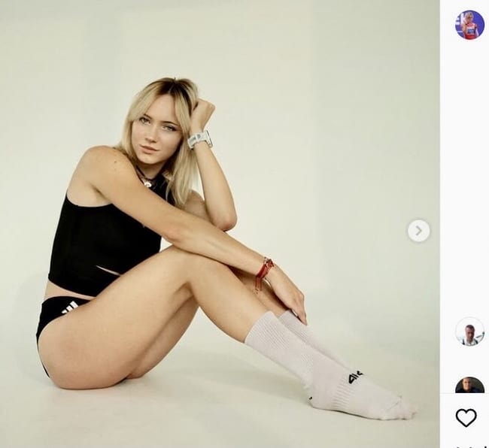Open the first commenter's profile picture
Screen dimensions: 489x448
[469, 331]
